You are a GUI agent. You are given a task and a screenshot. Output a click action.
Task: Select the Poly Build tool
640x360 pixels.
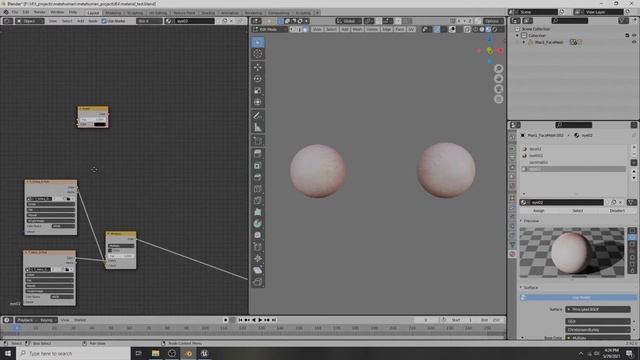click(x=258, y=212)
